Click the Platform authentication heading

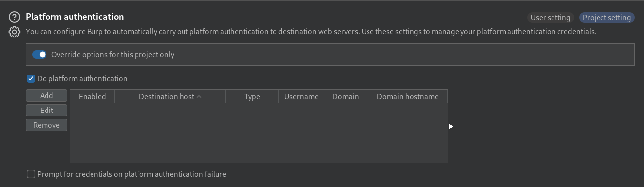(75, 17)
